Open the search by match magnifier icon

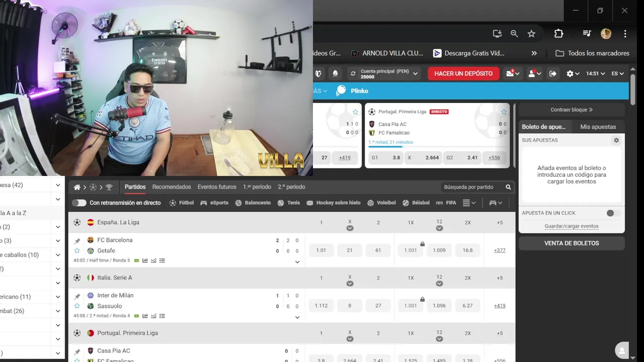pyautogui.click(x=508, y=187)
